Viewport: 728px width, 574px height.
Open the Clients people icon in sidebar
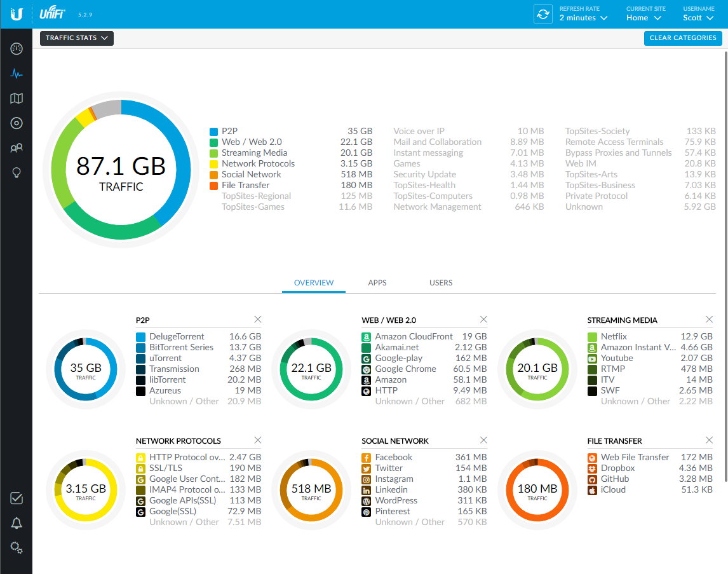(17, 148)
